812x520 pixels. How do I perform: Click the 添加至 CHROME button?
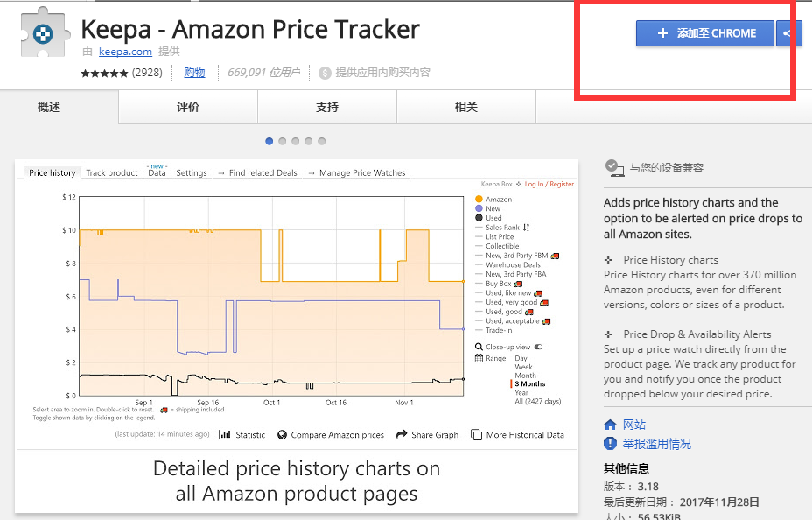click(x=704, y=33)
